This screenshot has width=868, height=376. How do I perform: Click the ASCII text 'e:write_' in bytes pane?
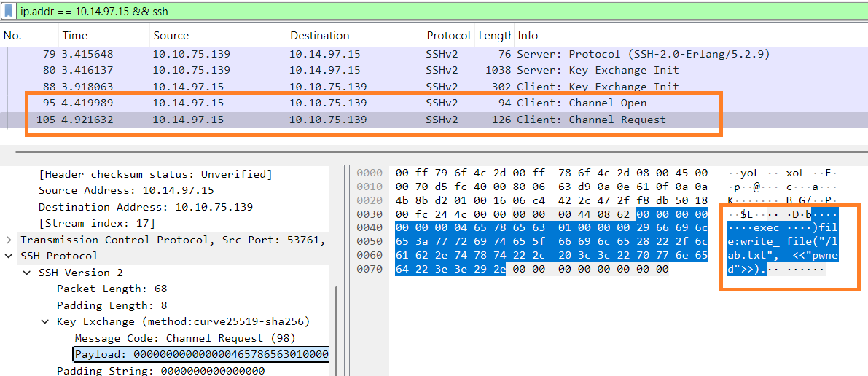(753, 242)
